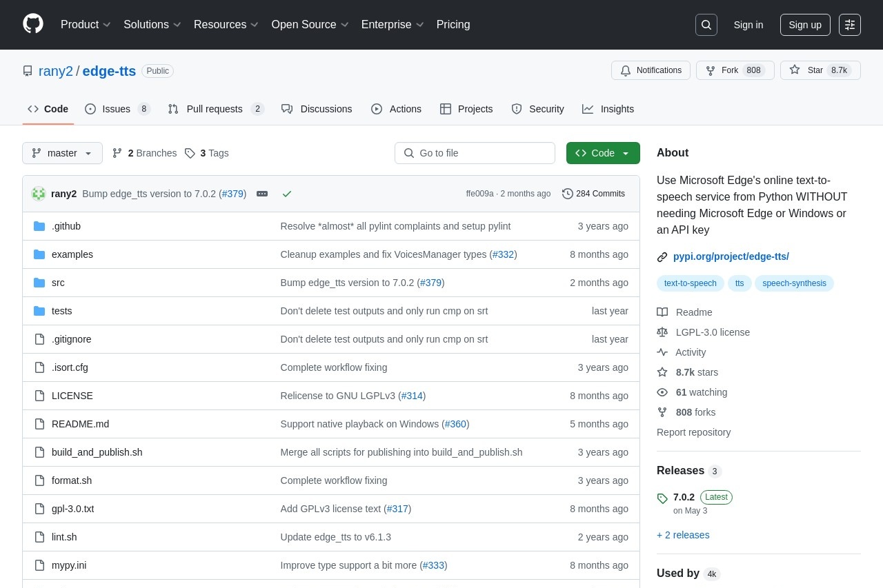This screenshot has width=883, height=588.
Task: Open the tests folder
Action: 62,311
